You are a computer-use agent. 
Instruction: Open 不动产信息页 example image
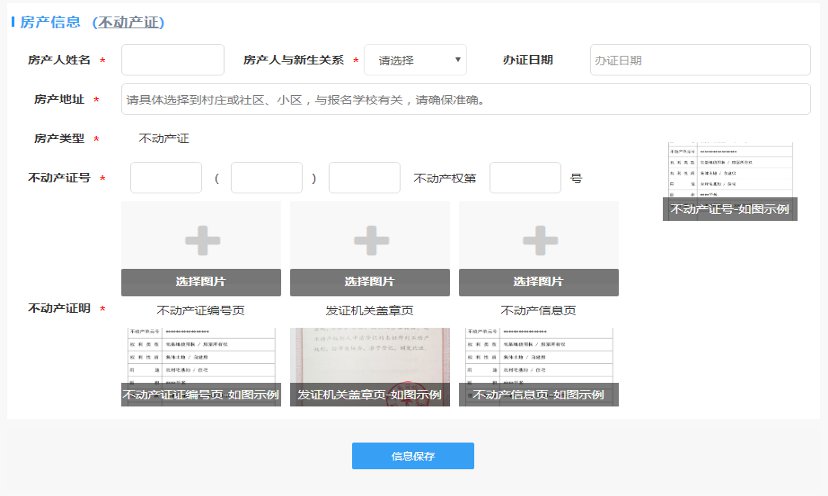tap(538, 366)
